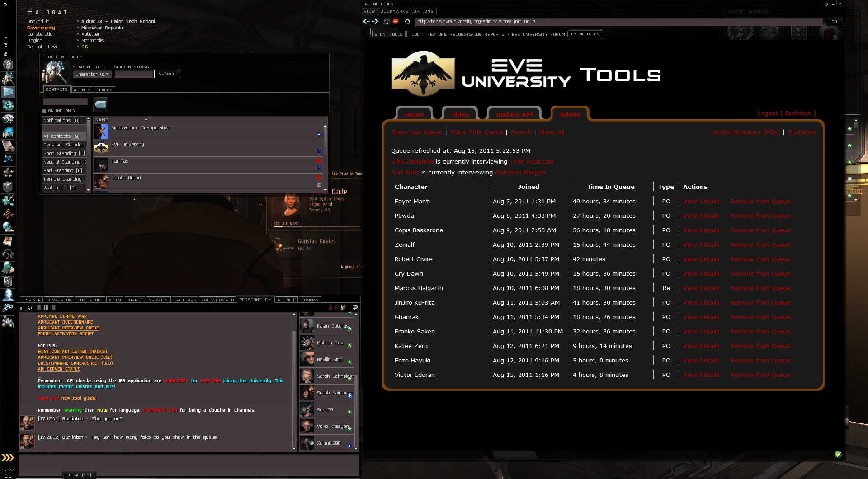Viewport: 868px width, 479px height.
Task: Expand the Neocom with the yellow chevrons
Action: pos(8,458)
